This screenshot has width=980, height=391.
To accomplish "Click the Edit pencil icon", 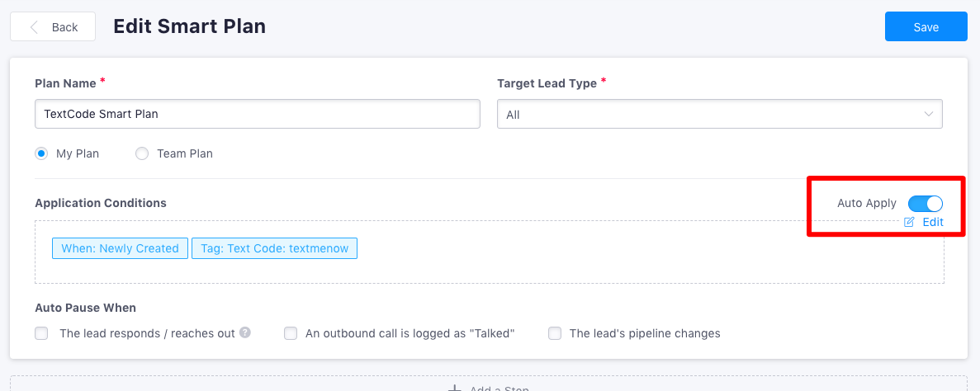I will [x=909, y=222].
